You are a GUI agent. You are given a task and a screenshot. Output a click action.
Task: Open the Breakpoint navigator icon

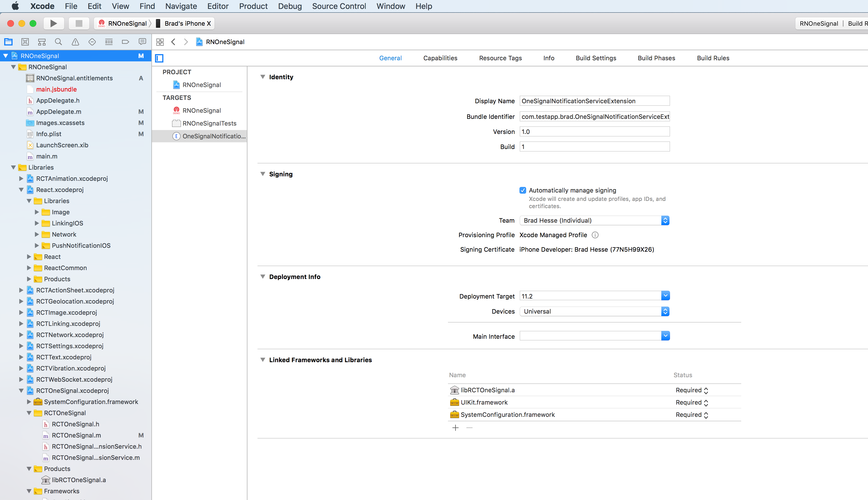125,42
